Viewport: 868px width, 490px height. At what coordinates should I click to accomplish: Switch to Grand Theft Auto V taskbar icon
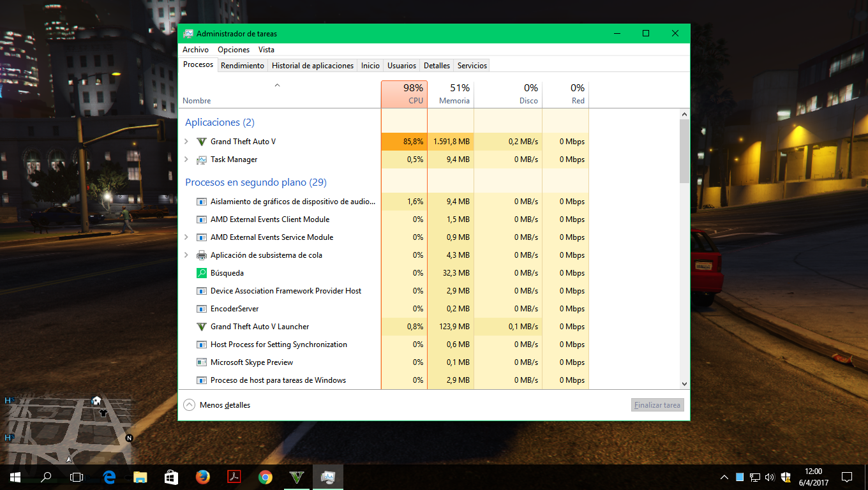[297, 477]
